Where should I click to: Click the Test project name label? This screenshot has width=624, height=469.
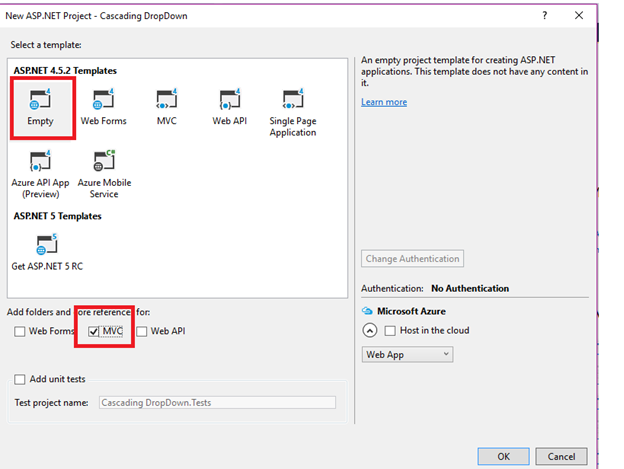pyautogui.click(x=52, y=403)
